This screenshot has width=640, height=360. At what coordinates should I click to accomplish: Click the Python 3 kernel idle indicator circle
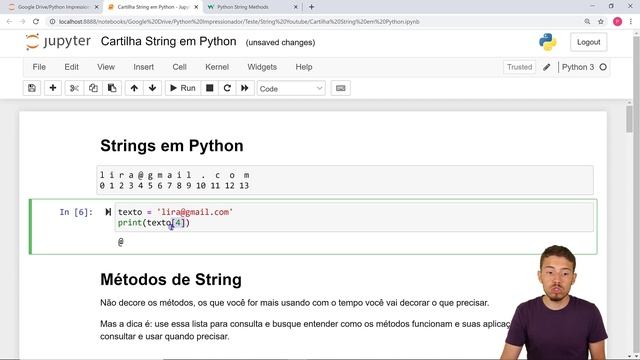tap(603, 67)
